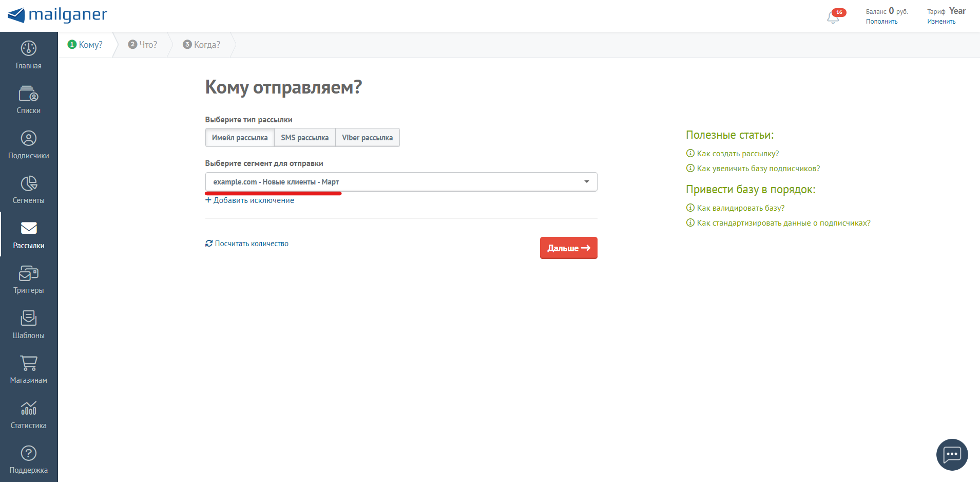Viewport: 980px width, 482px height.
Task: Open the segment selection dropdown
Action: pyautogui.click(x=401, y=182)
